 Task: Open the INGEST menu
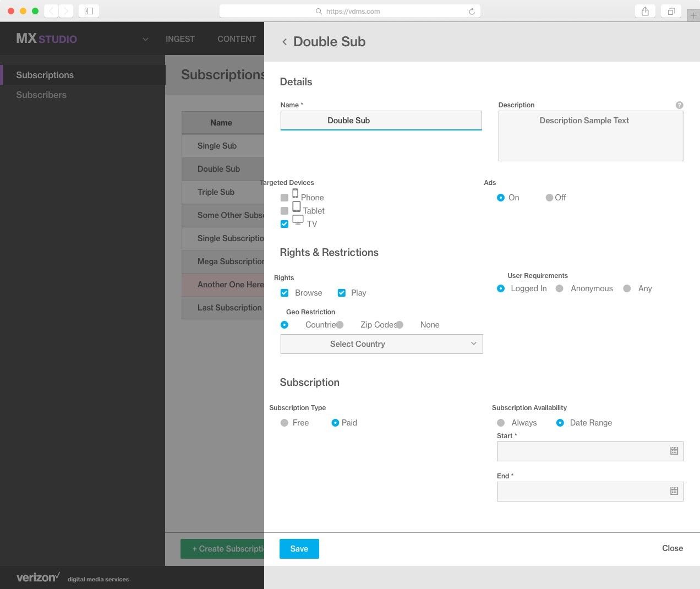coord(180,39)
